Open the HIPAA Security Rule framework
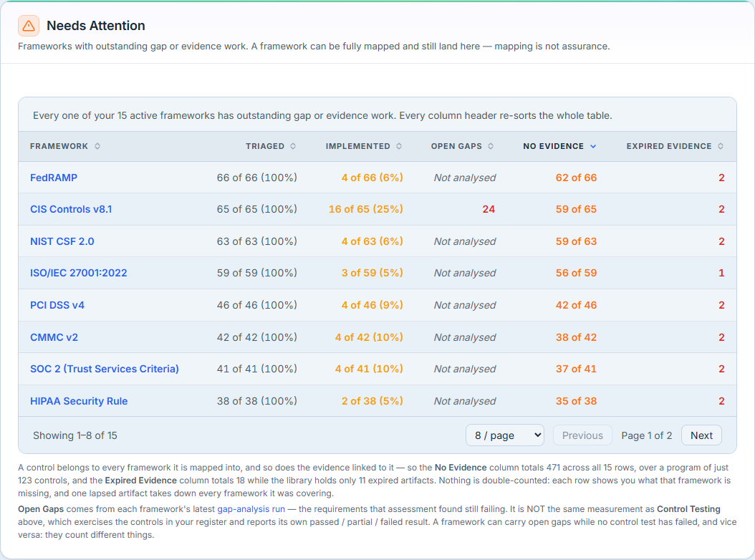Screen dimensions: 755x560 [79, 401]
